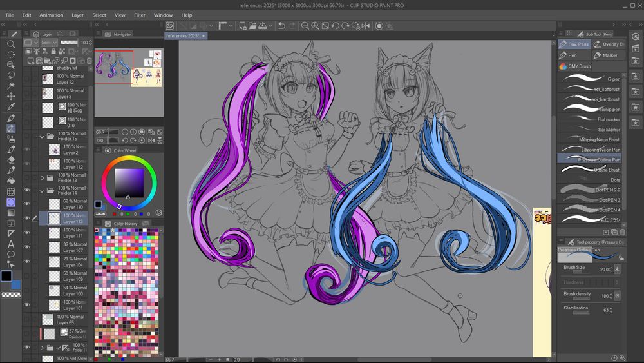Click the Undo arrow in command bar

click(282, 26)
